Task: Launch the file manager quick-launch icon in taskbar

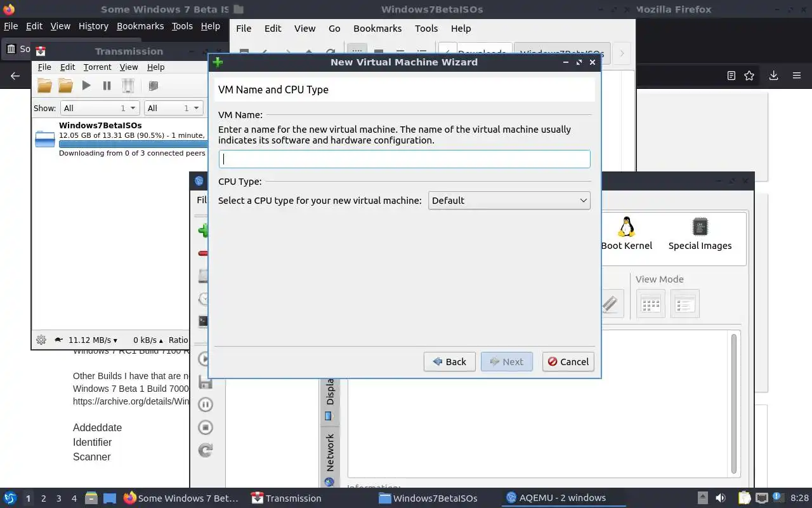Action: click(x=91, y=498)
